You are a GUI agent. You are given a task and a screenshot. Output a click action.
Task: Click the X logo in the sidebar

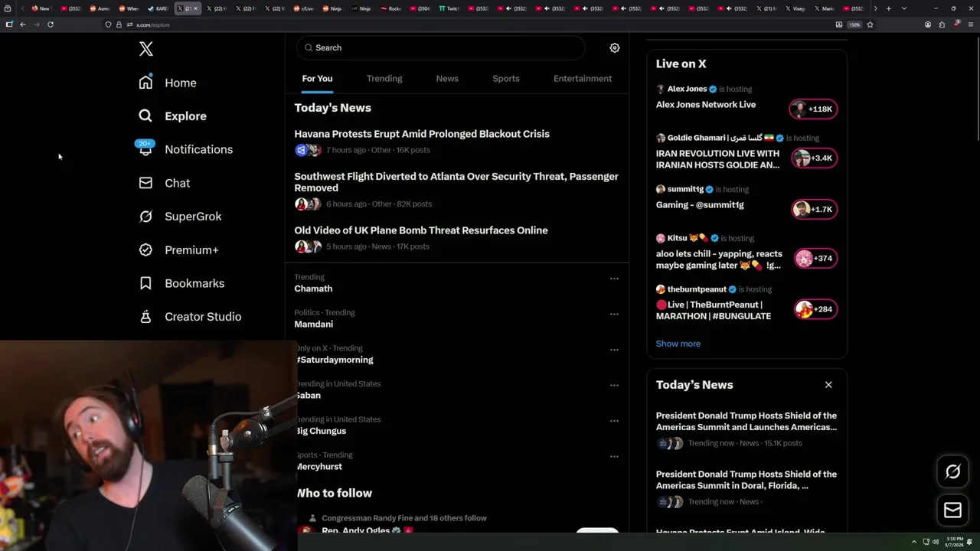point(146,49)
